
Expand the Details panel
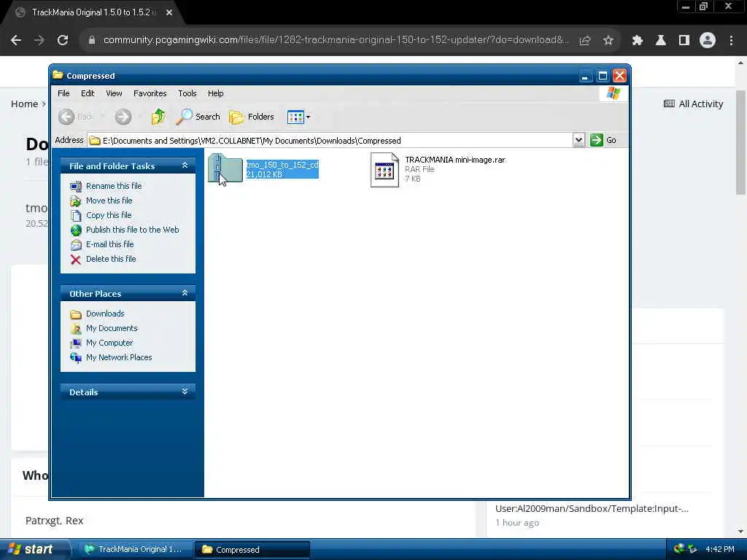pyautogui.click(x=185, y=392)
